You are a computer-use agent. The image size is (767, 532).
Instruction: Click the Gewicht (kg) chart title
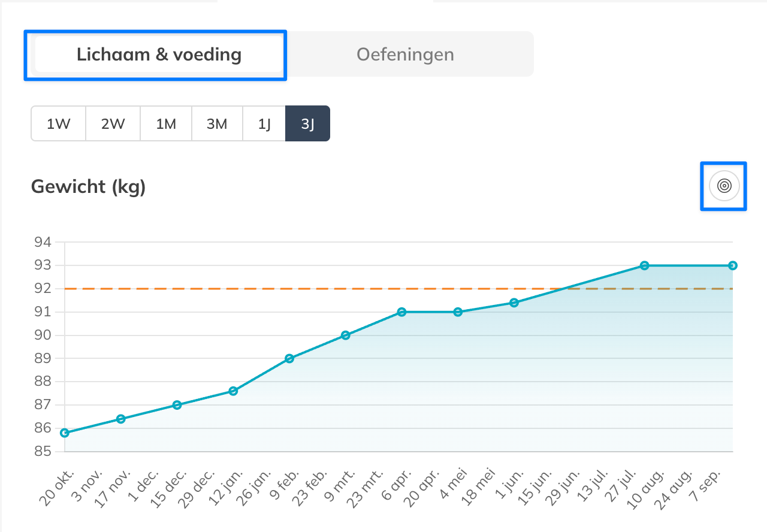(x=88, y=186)
